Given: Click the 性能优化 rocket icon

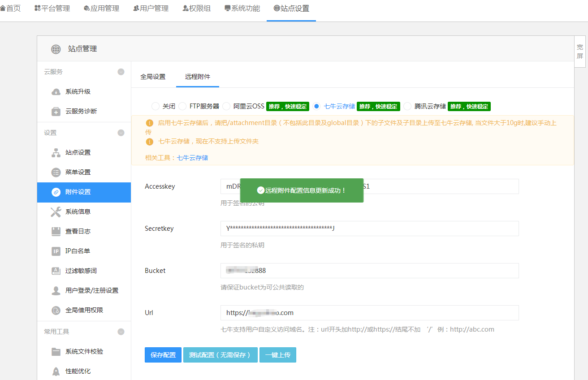Looking at the screenshot, I should (56, 371).
